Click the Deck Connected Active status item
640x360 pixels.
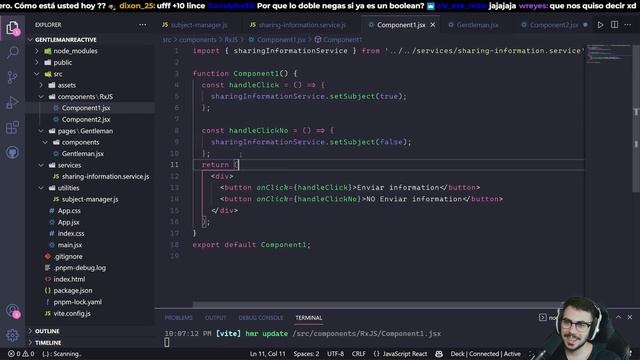coord(485,354)
